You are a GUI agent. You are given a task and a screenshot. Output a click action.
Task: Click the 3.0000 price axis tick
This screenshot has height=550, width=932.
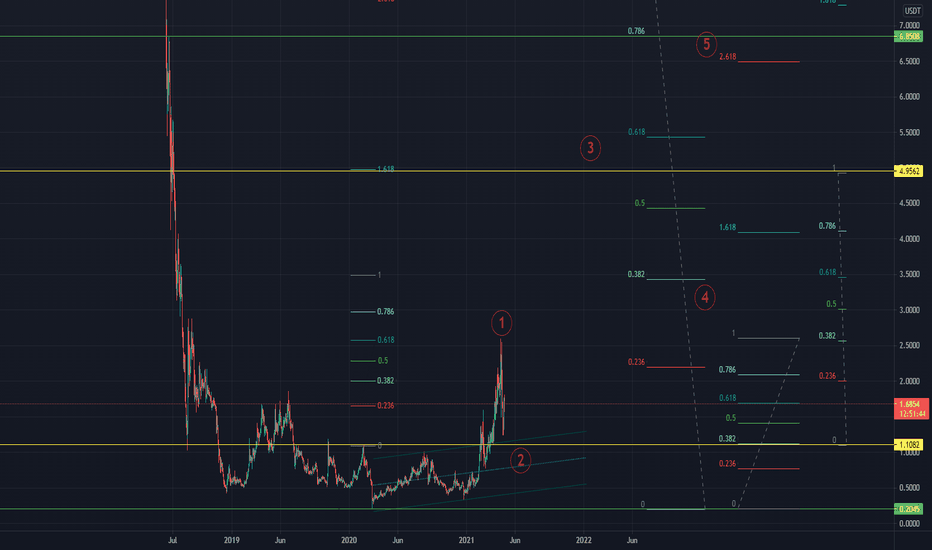click(909, 310)
